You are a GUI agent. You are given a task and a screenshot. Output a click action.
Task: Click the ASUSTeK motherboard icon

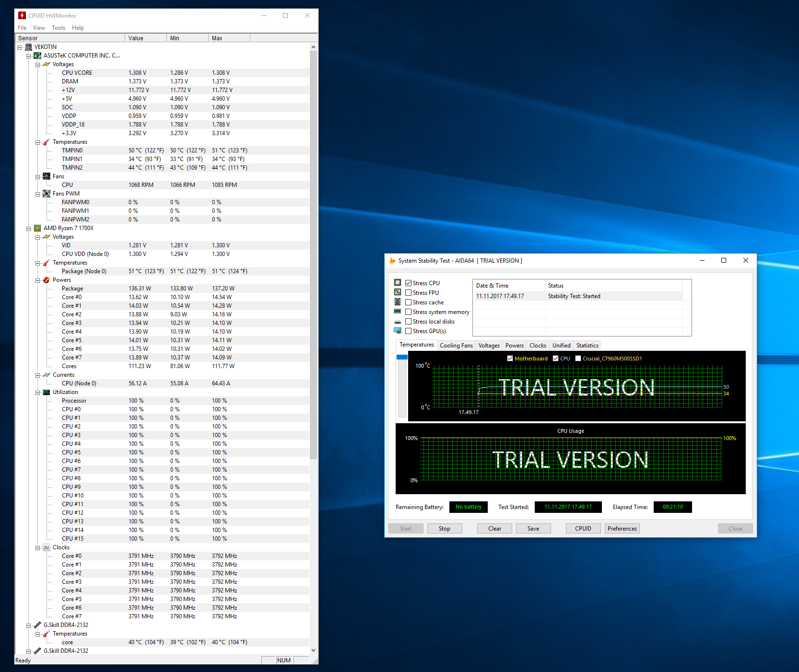coord(37,56)
